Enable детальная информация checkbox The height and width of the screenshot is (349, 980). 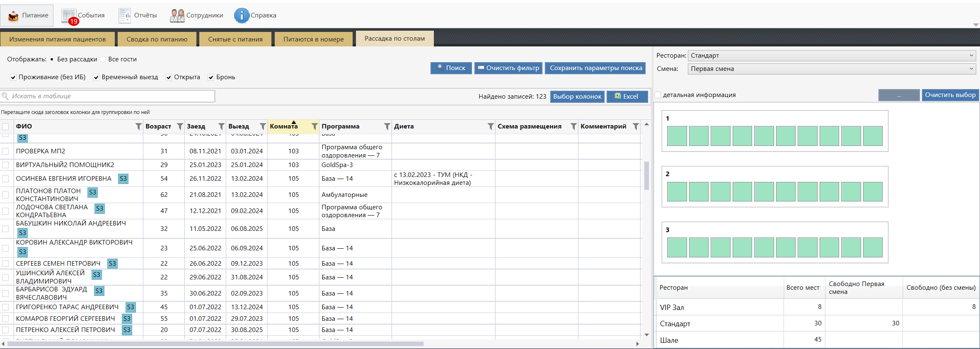[658, 95]
